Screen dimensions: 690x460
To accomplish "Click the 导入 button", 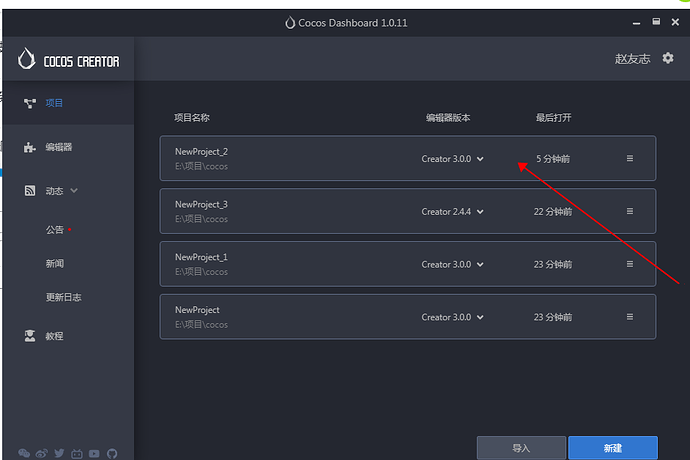I will [521, 448].
